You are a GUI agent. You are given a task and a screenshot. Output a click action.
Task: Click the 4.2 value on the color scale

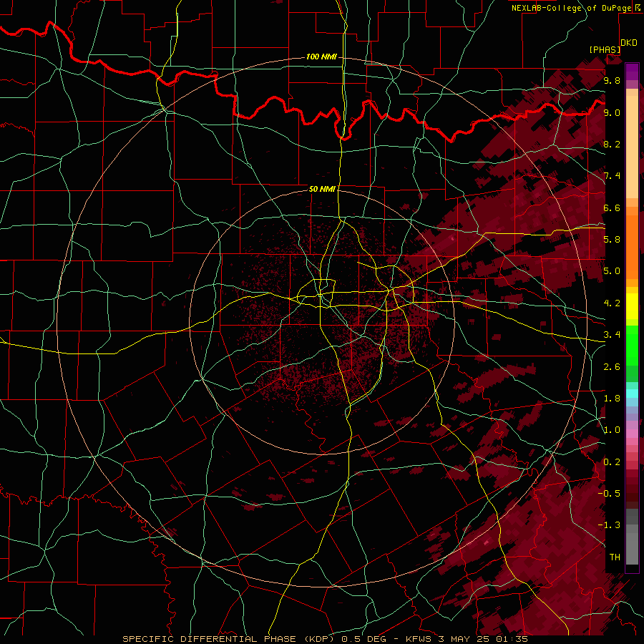coord(612,303)
